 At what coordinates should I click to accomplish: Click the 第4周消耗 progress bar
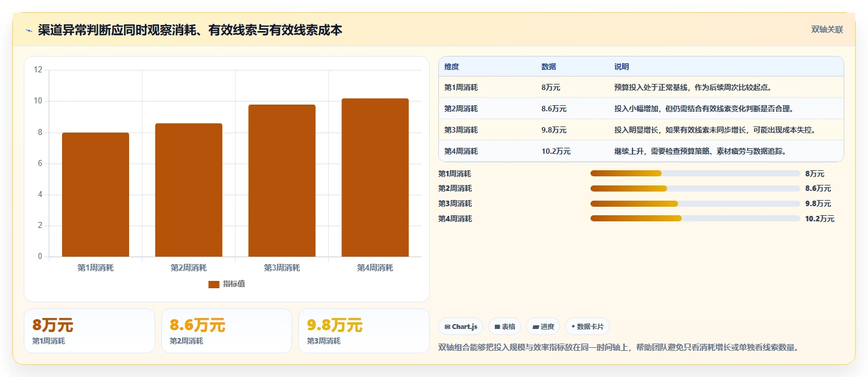695,218
